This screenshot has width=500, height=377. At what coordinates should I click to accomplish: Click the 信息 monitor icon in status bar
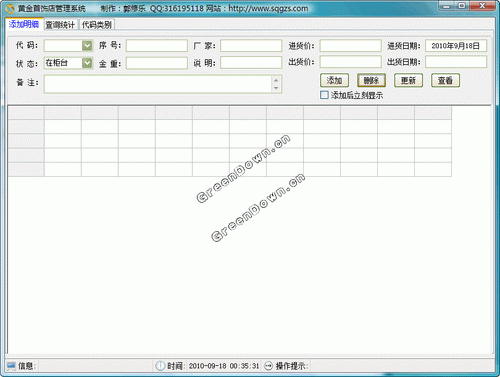coord(11,366)
